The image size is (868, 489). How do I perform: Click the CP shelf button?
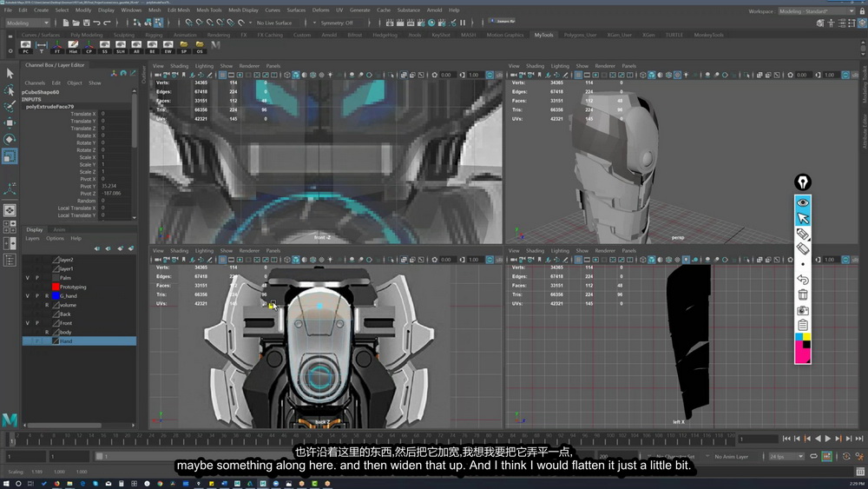coord(89,47)
